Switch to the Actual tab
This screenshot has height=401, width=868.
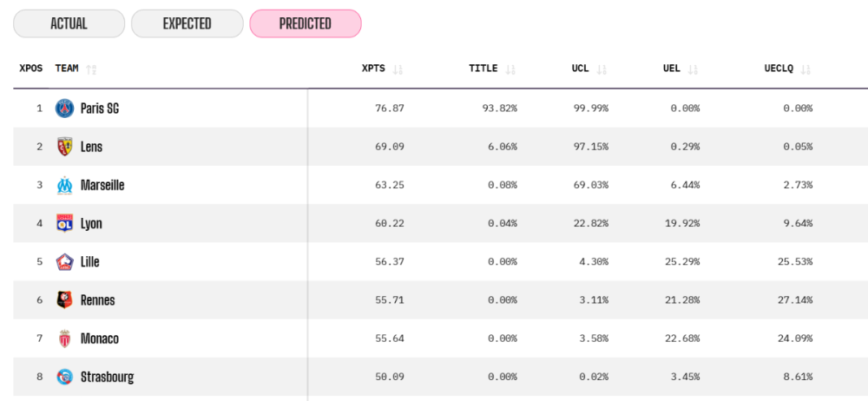[69, 23]
